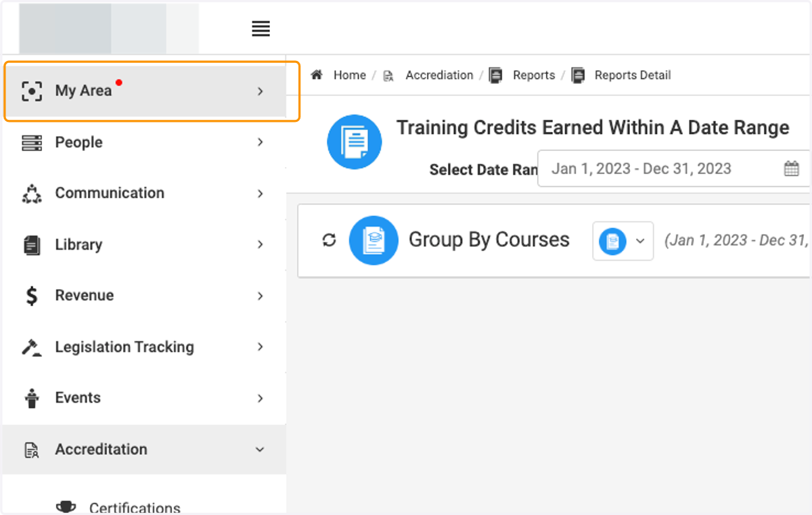Open the calendar icon in date field
The height and width of the screenshot is (515, 812).
coord(792,169)
